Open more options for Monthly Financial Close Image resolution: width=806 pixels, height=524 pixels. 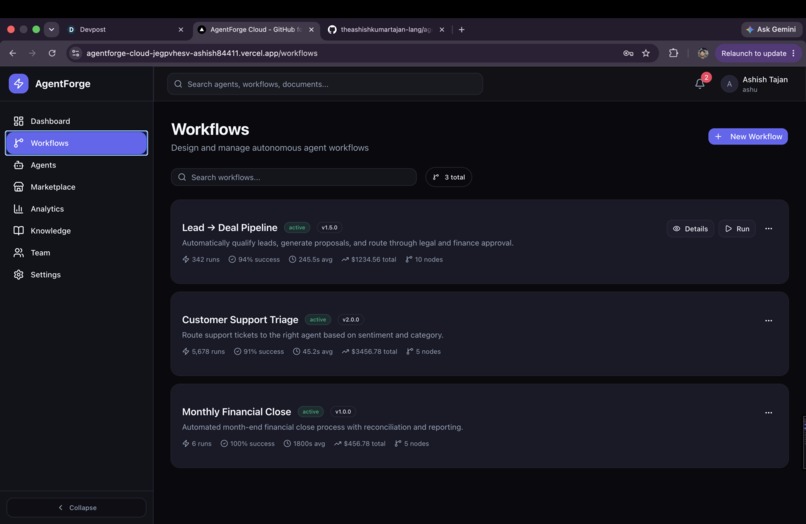(x=768, y=412)
